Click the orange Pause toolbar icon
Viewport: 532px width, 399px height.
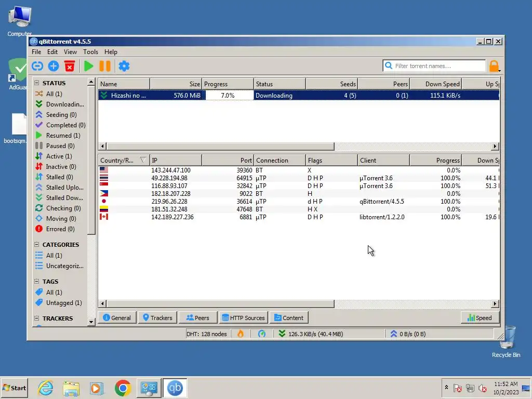click(105, 66)
